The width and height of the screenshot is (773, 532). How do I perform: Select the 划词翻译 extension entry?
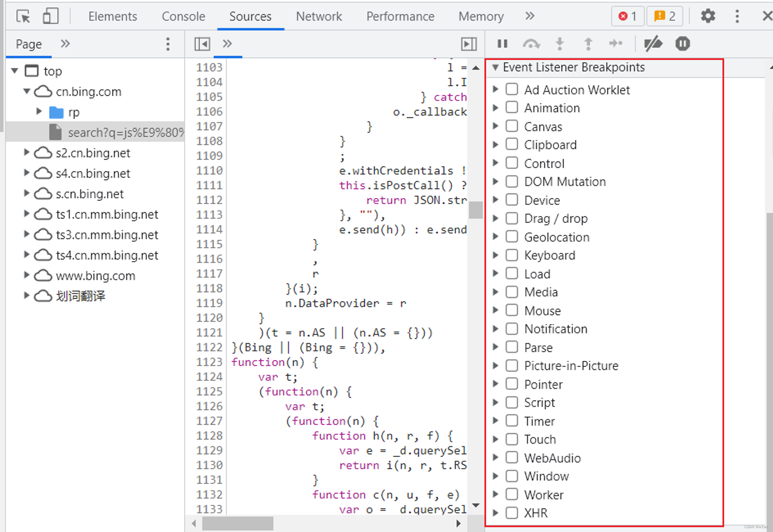tap(80, 296)
